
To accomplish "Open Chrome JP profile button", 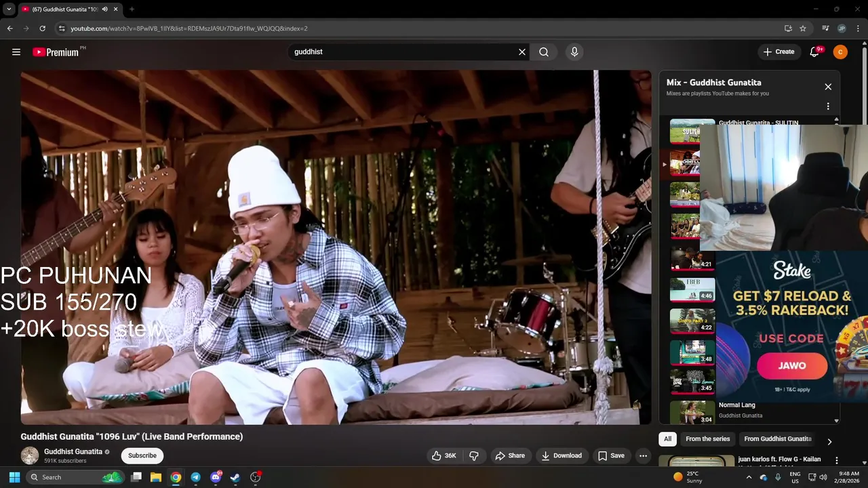I will (x=842, y=28).
